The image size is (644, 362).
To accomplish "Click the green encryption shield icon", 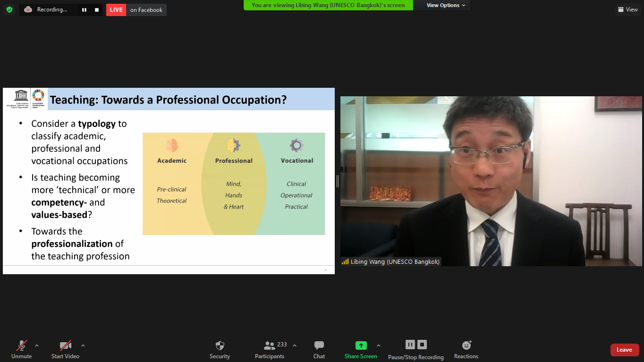I will pos(9,9).
